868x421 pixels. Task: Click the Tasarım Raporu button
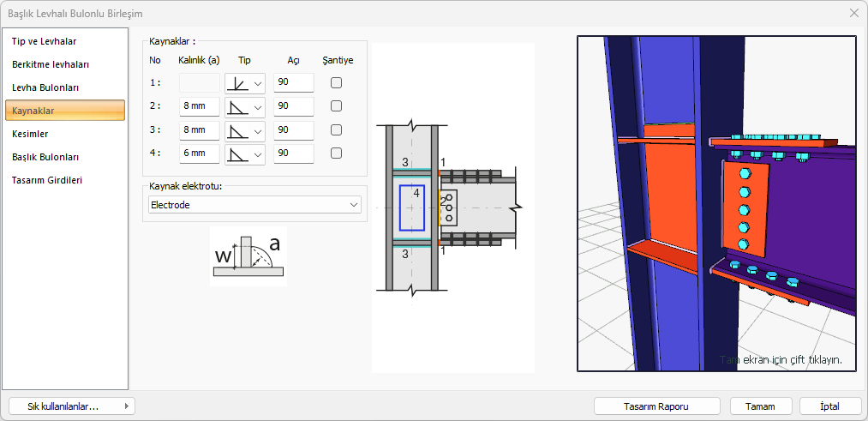pyautogui.click(x=657, y=406)
